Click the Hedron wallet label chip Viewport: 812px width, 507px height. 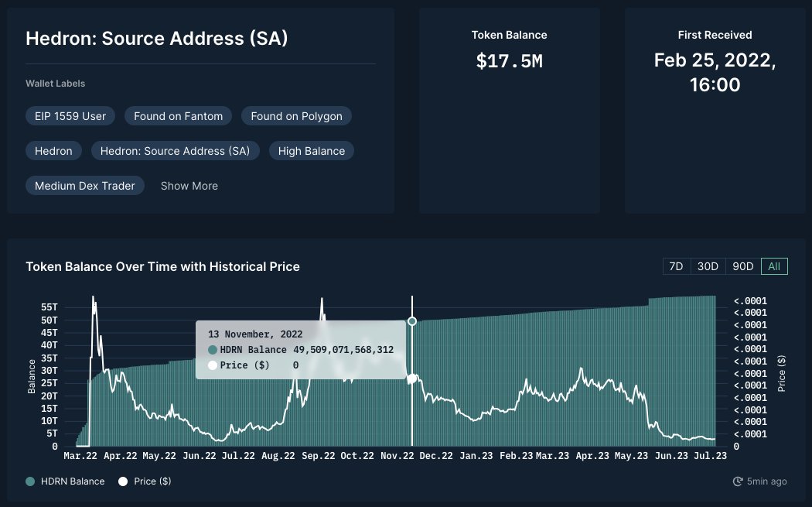(x=53, y=151)
